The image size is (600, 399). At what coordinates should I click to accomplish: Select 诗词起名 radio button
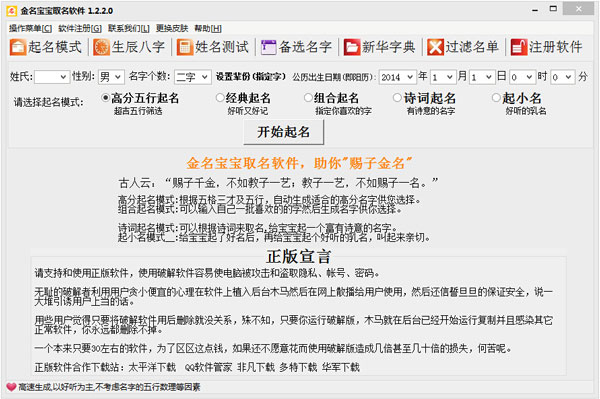point(397,98)
